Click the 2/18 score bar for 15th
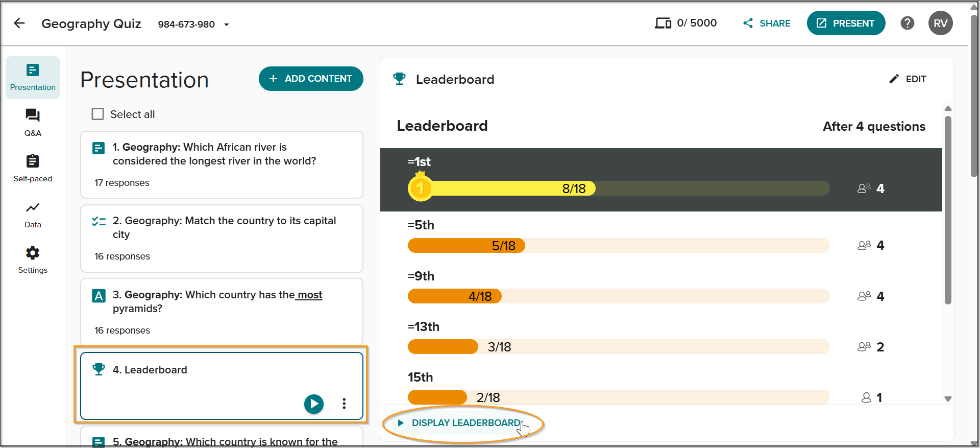The image size is (980, 448). (437, 397)
